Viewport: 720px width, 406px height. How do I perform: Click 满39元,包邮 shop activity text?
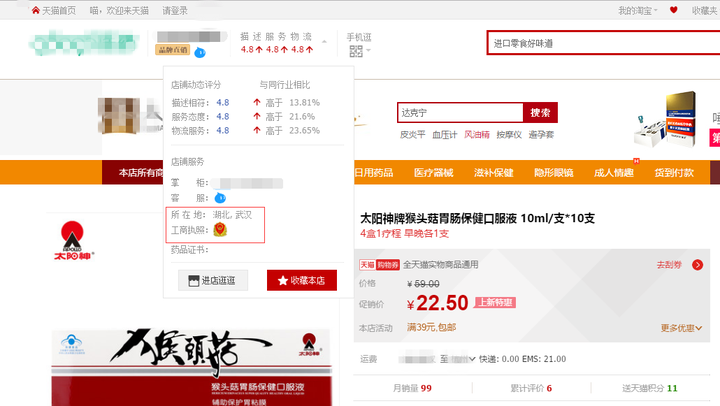click(x=431, y=327)
